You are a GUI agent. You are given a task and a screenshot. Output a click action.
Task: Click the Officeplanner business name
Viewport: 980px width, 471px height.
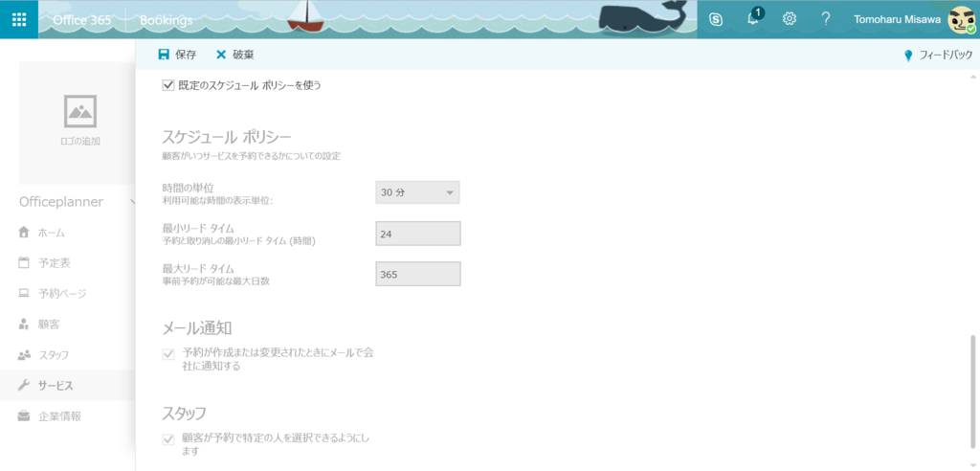click(61, 202)
